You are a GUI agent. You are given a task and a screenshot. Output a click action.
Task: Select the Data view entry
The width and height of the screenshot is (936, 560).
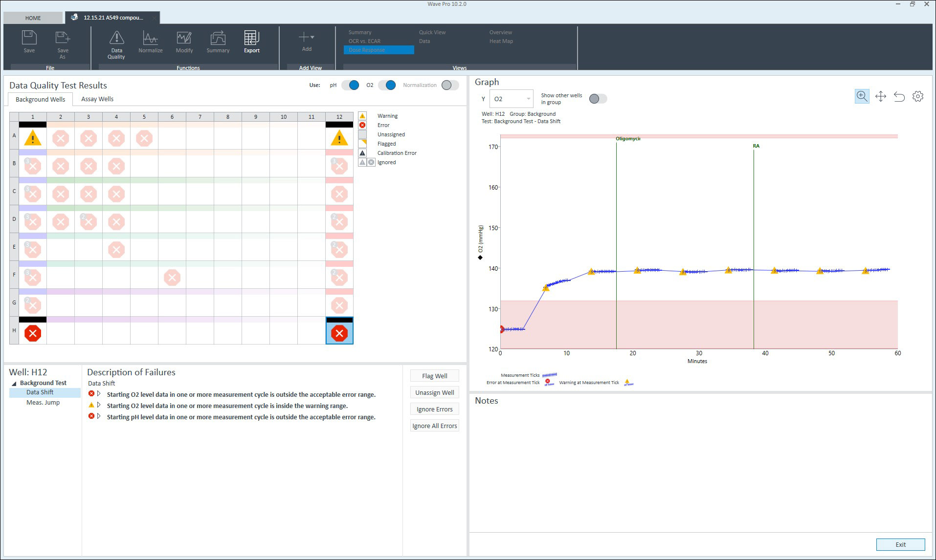[424, 41]
